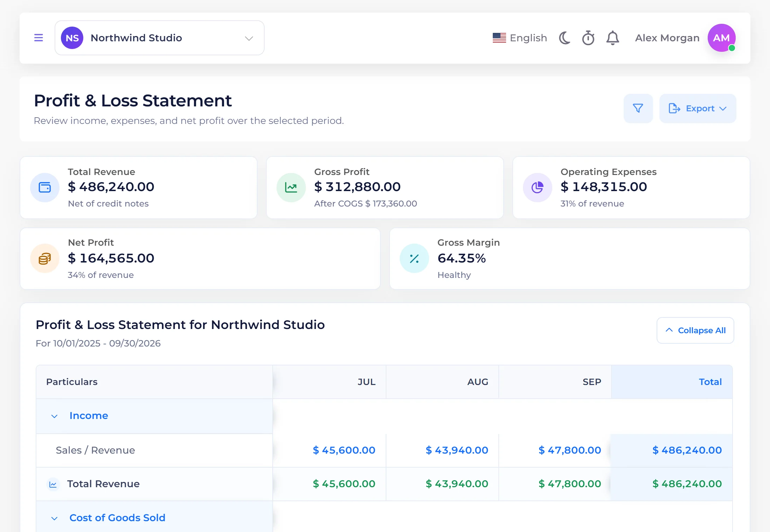The image size is (770, 532).
Task: Open the notifications bell
Action: coord(612,38)
